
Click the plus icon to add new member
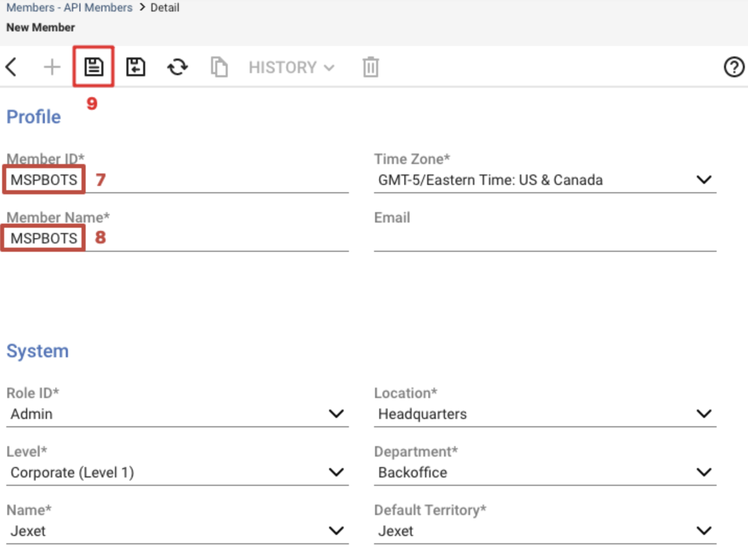[x=52, y=67]
